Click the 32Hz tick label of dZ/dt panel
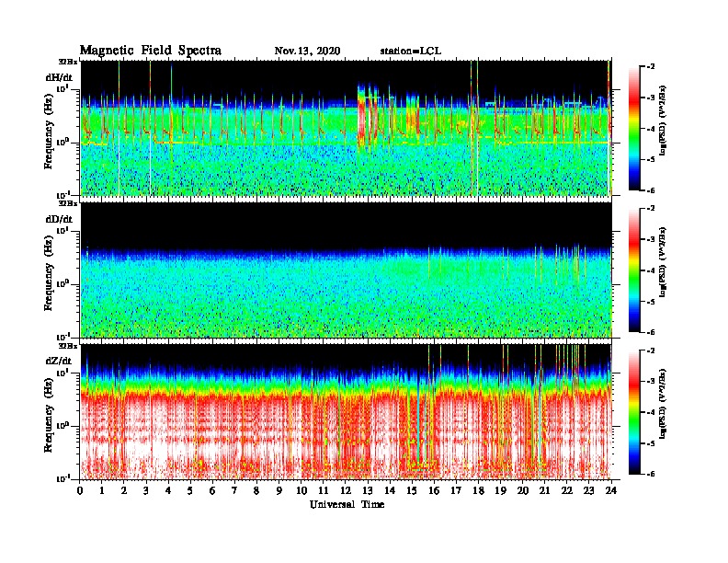This screenshot has width=728, height=563. coord(68,346)
